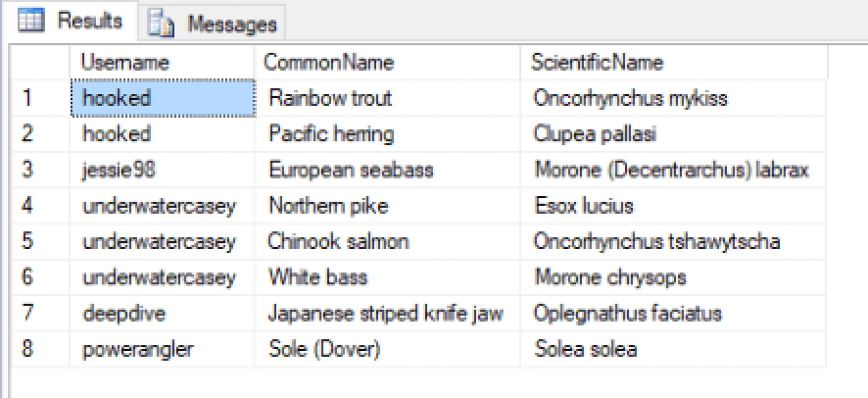Select row 1 by its row number
The width and height of the screenshot is (868, 398).
(x=29, y=98)
